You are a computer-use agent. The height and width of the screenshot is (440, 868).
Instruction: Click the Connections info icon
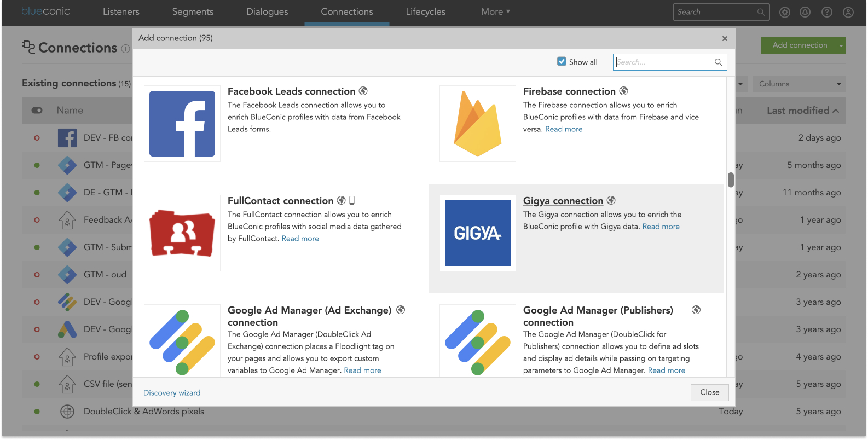point(125,49)
